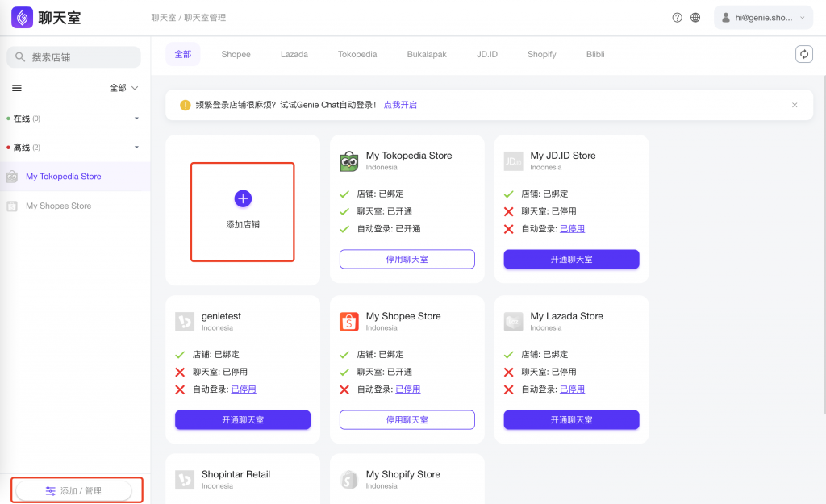Click the yellow warning icon in banner
Viewport: 826px width, 504px height.
coord(185,105)
